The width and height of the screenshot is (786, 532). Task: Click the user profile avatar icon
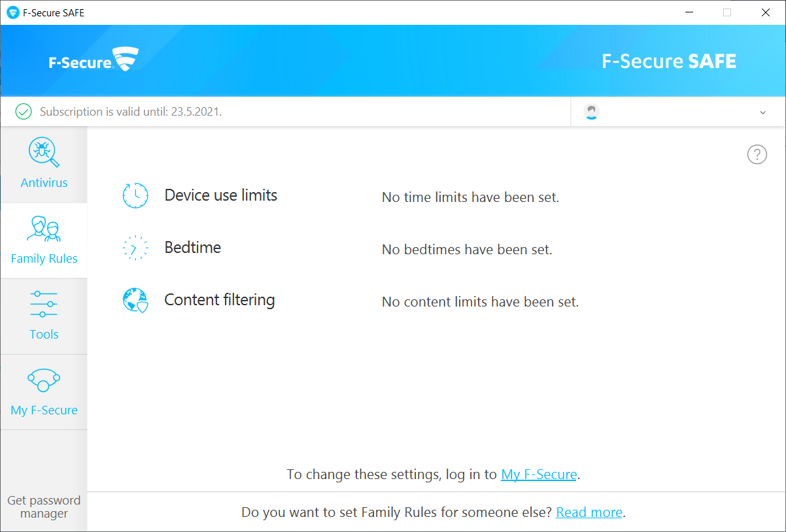pyautogui.click(x=591, y=111)
